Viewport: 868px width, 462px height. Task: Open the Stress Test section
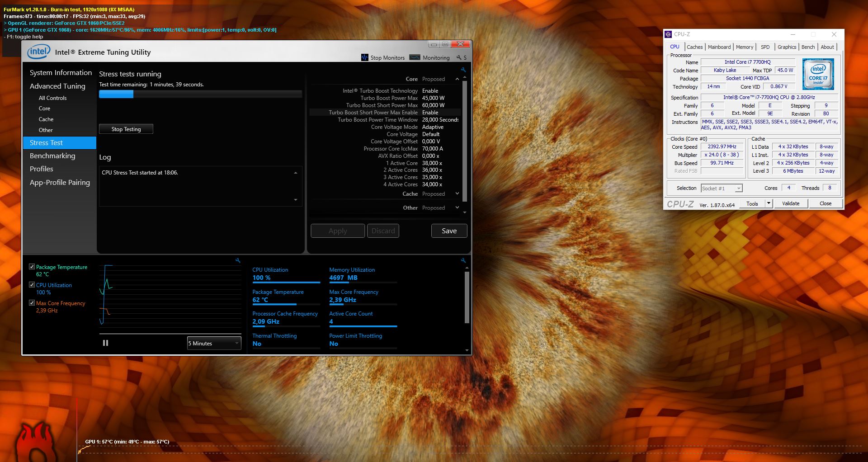(60, 143)
